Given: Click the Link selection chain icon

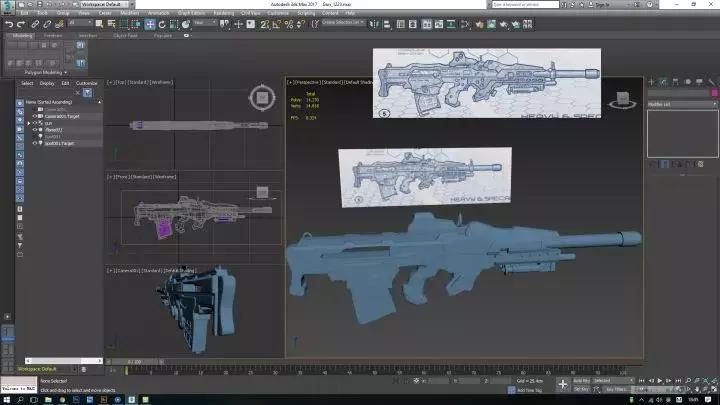Looking at the screenshot, I should 35,22.
